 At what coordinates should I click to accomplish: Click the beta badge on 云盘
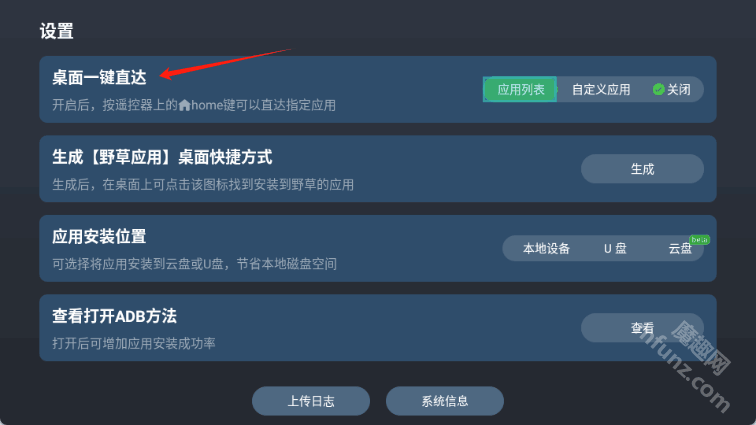(x=699, y=239)
